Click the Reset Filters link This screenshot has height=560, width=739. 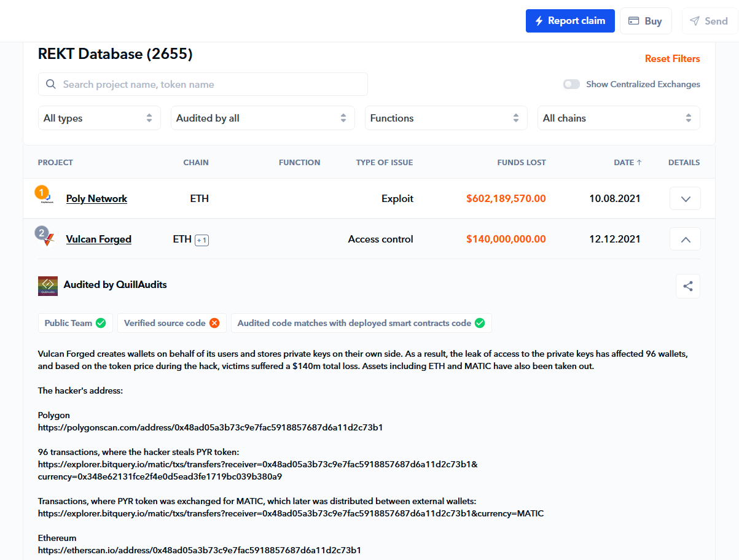tap(672, 59)
